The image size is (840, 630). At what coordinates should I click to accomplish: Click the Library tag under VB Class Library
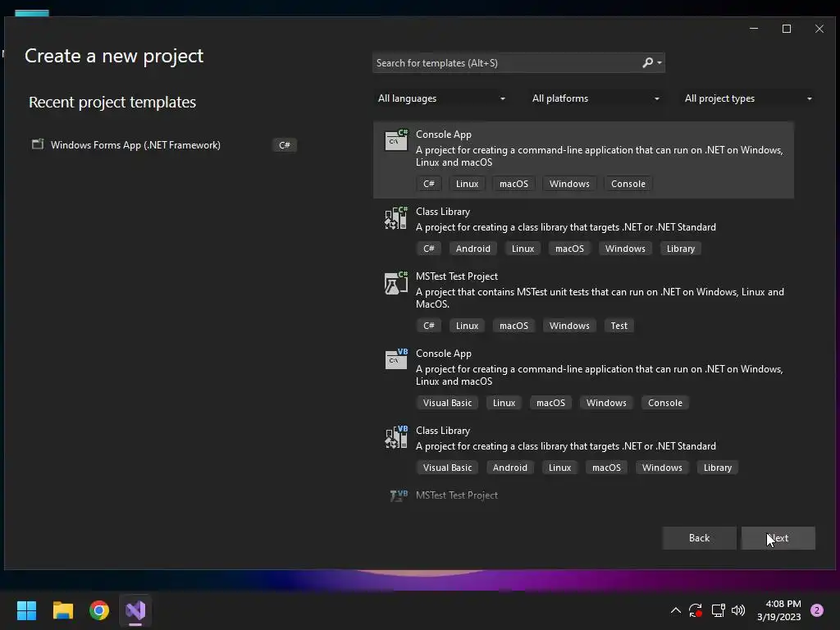[x=717, y=468]
